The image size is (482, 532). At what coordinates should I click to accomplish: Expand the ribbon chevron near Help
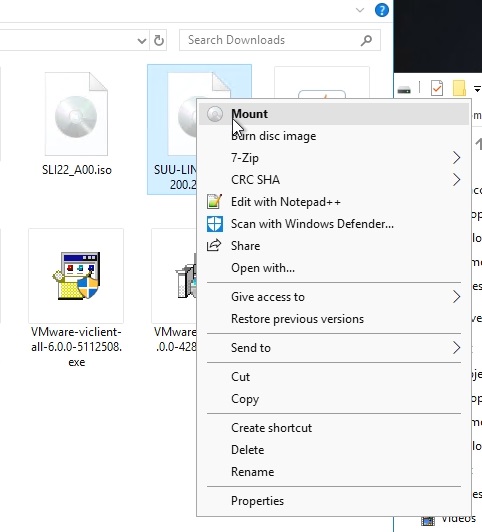pos(360,10)
